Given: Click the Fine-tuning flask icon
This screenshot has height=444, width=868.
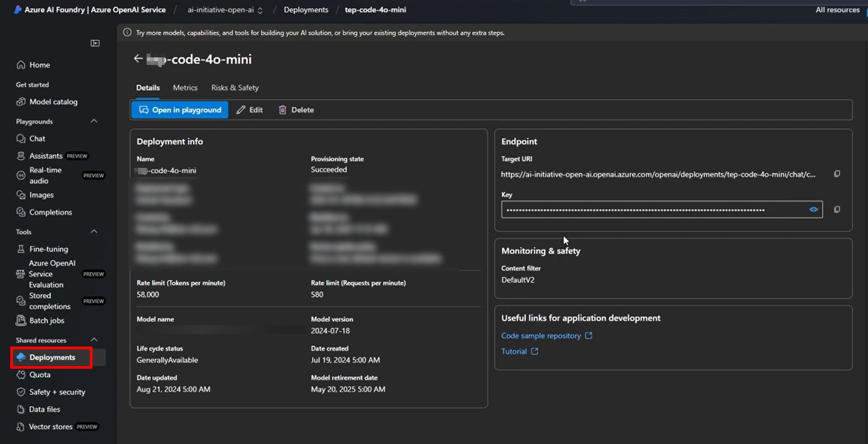Looking at the screenshot, I should 21,249.
